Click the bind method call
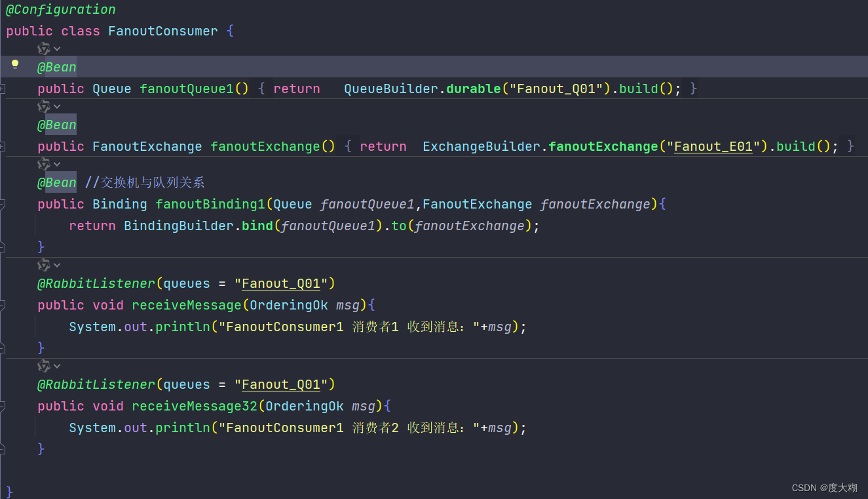The width and height of the screenshot is (868, 499). pos(257,226)
